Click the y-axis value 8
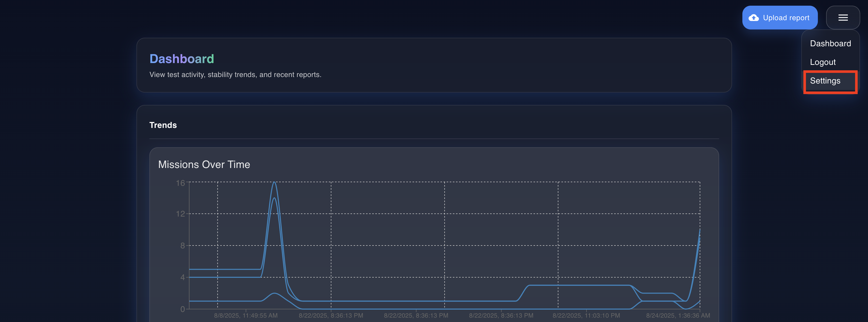 tap(182, 246)
